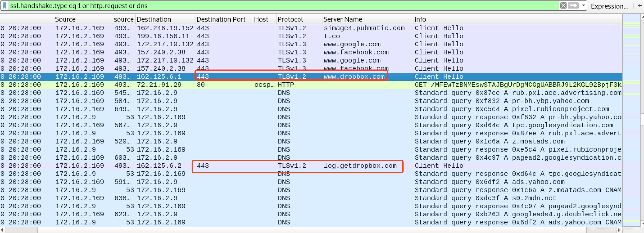Sort by the Source column header
This screenshot has height=233, width=644.
pyautogui.click(x=83, y=19)
